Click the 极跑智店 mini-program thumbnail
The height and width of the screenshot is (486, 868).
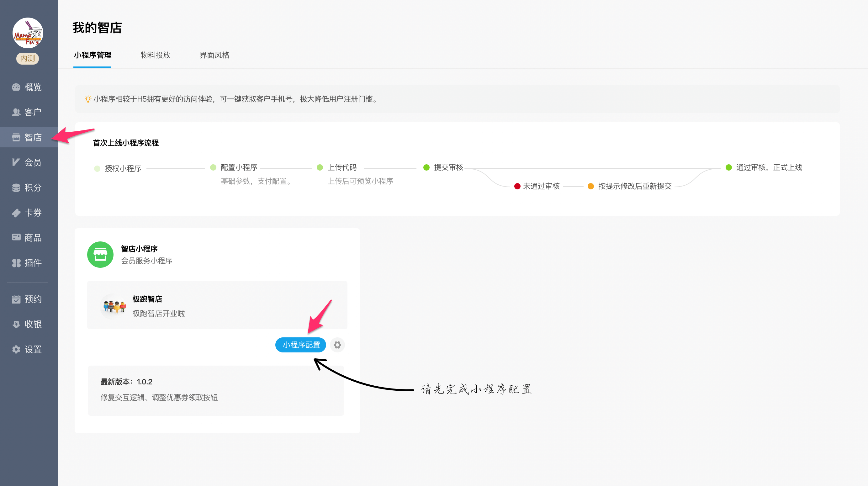point(114,306)
